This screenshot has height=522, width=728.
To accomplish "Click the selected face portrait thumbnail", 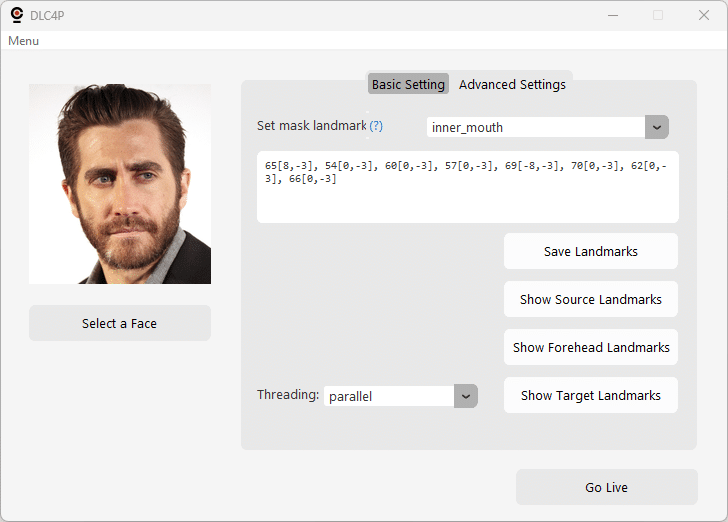I will coord(120,184).
